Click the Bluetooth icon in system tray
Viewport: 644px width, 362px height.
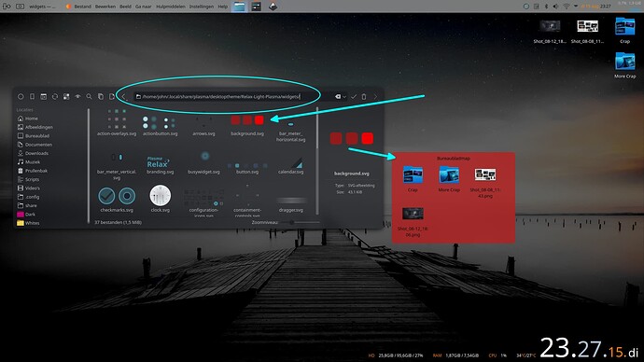coord(546,7)
